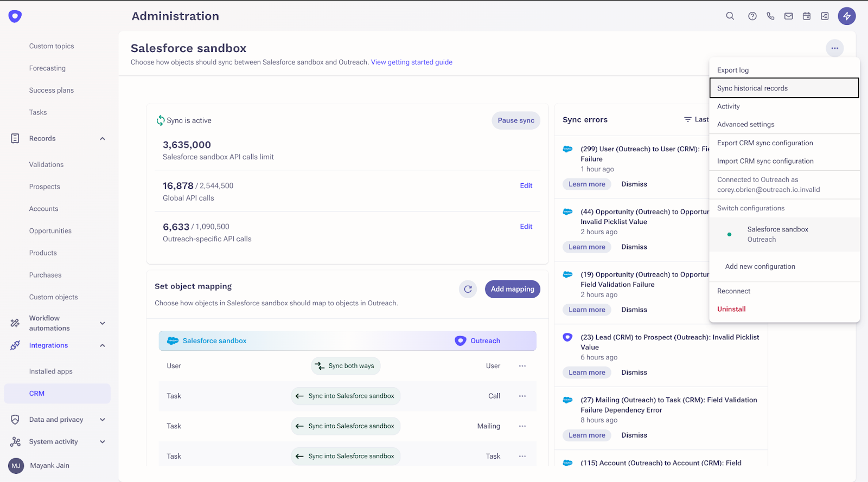Screen dimensions: 868x482
Task: Select Import CRM sync configuration
Action: (784, 161)
